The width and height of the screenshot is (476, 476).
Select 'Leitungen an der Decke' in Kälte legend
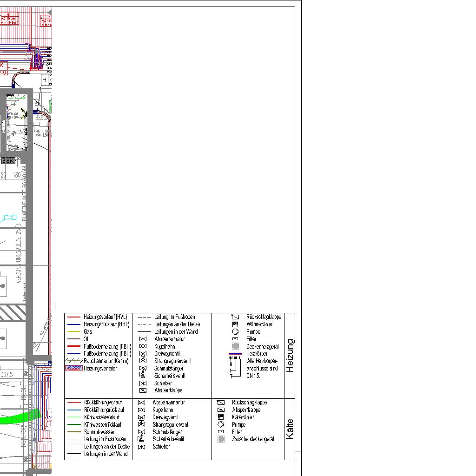pos(107,447)
